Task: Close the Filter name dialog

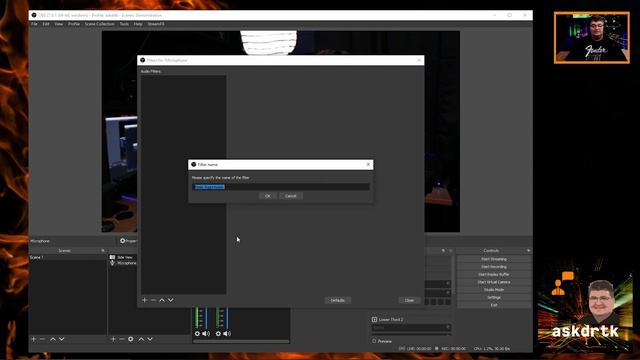Action: [x=368, y=164]
